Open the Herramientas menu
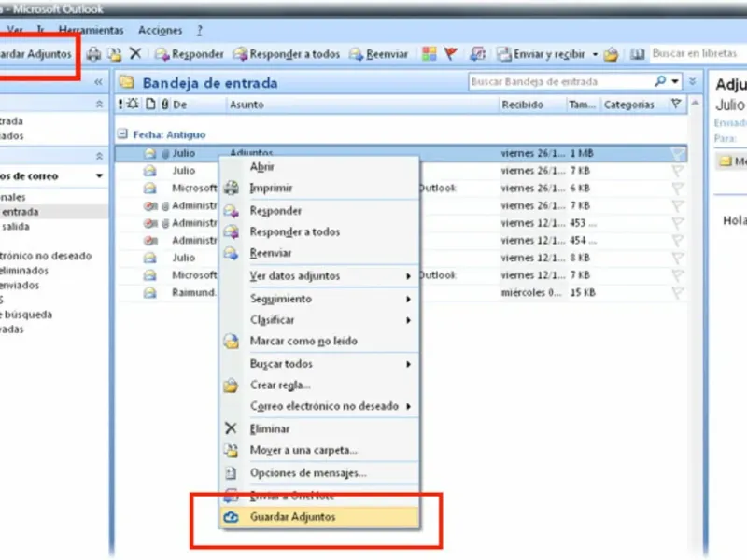The height and width of the screenshot is (560, 747). (x=91, y=30)
